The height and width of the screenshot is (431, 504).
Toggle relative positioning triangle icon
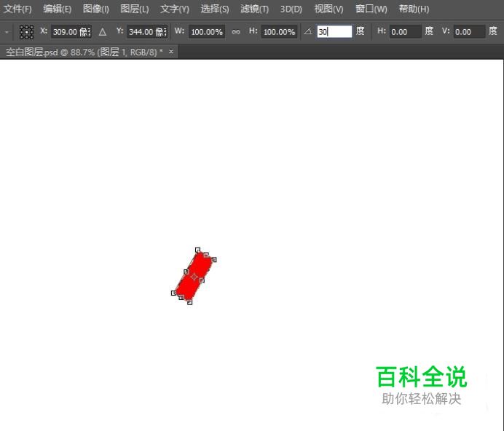pos(103,32)
